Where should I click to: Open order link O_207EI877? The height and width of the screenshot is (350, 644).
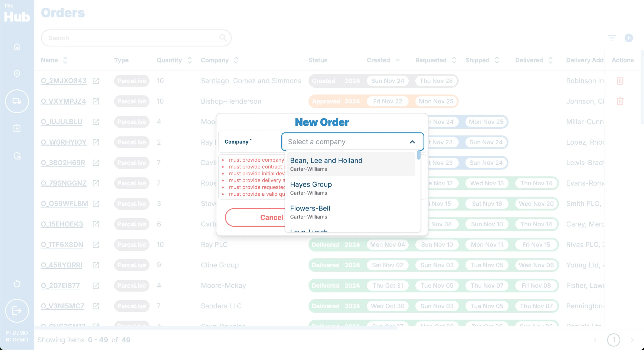[x=61, y=286]
